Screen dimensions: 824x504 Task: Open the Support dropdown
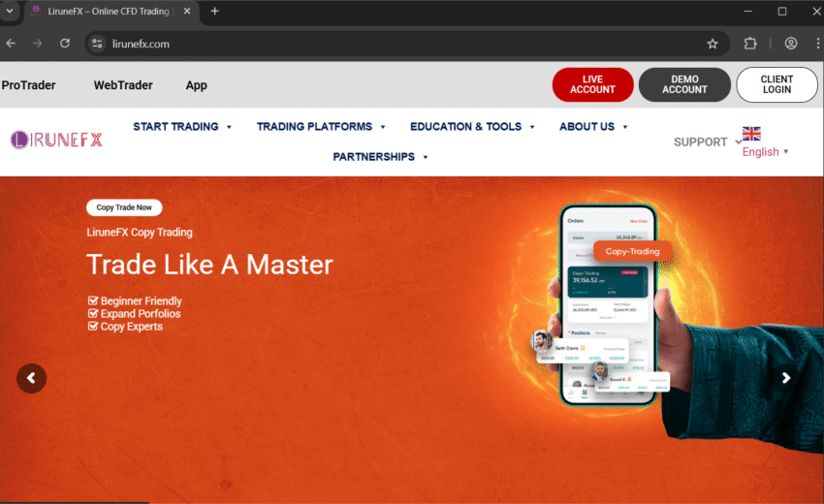click(x=707, y=142)
